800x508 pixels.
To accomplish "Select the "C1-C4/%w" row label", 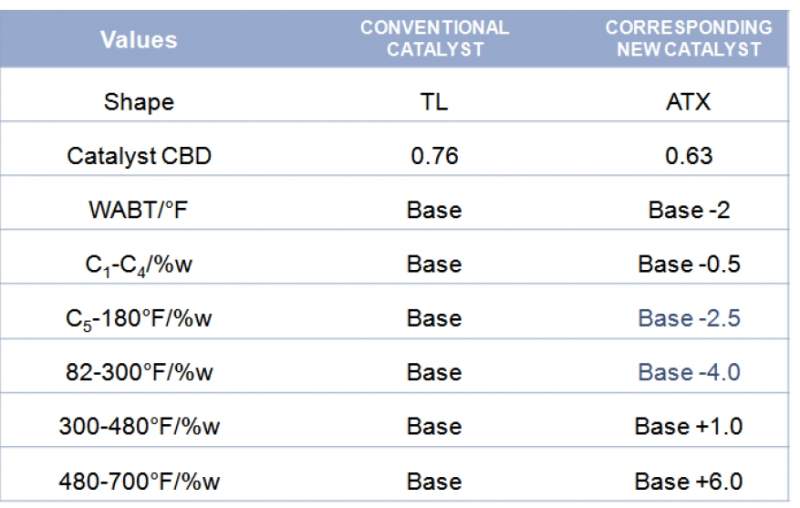I will [139, 265].
